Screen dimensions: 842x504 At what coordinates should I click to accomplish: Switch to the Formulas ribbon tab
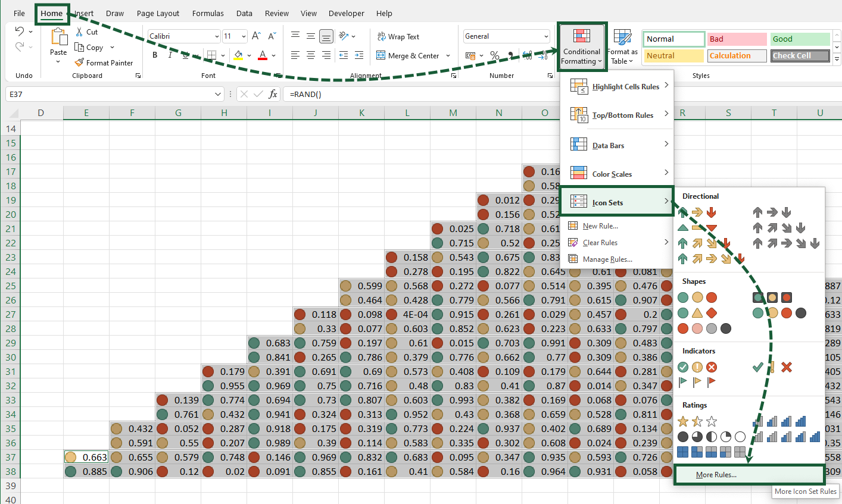[x=208, y=13]
